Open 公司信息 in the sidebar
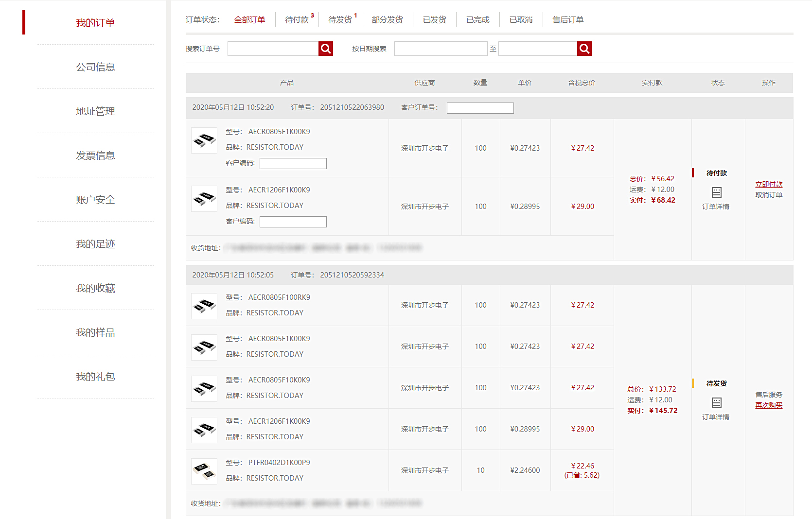 tap(95, 67)
